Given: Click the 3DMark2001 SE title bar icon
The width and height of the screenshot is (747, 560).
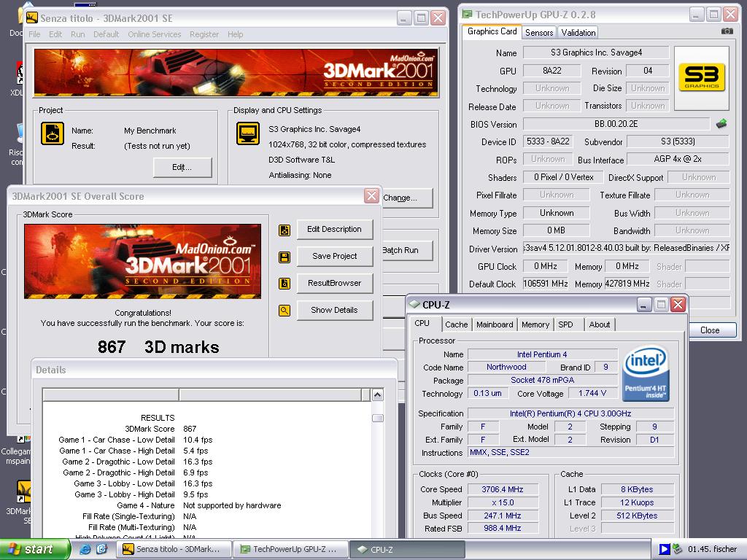Looking at the screenshot, I should point(32,18).
